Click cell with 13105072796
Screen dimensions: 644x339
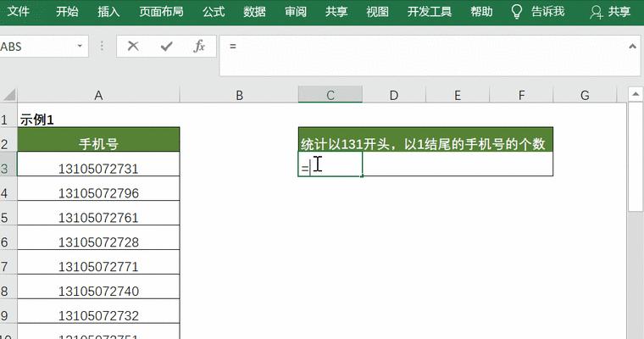click(x=98, y=189)
